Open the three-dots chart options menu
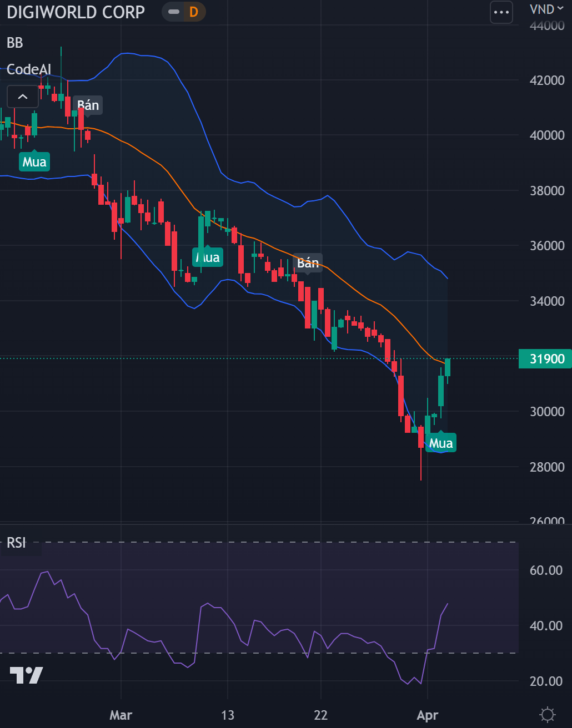The height and width of the screenshot is (728, 572). tap(501, 12)
